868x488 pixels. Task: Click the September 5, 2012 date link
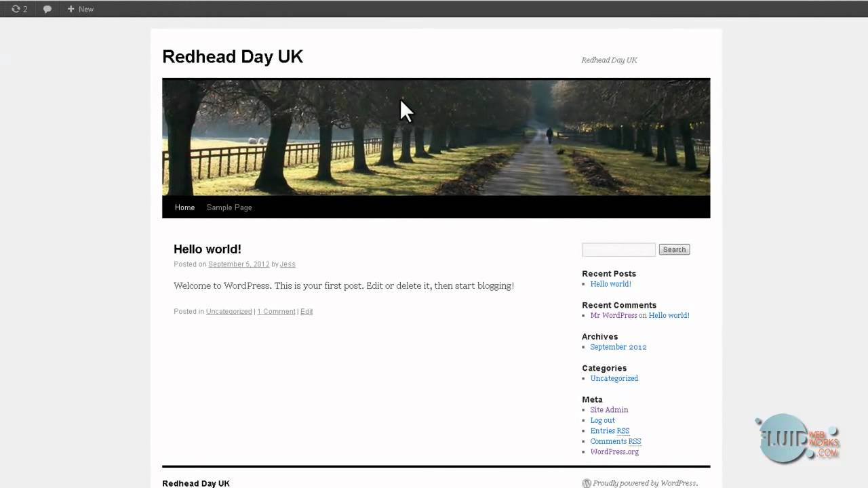[239, 264]
